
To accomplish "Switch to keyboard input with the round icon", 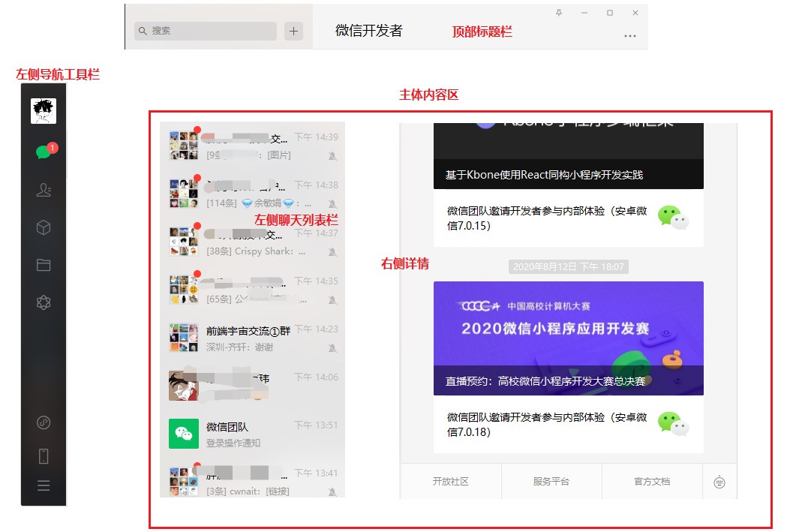I will click(x=719, y=482).
